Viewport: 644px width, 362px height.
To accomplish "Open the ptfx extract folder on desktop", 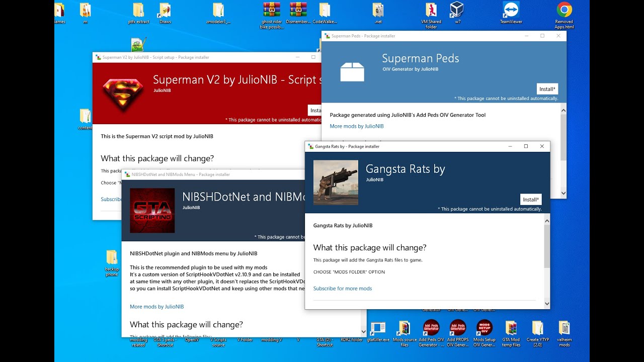I will click(138, 14).
